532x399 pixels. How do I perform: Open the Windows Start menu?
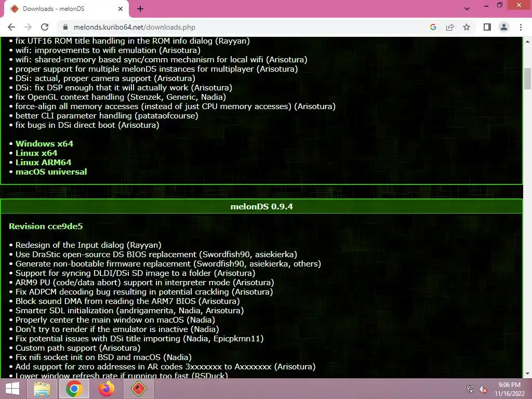point(12,389)
